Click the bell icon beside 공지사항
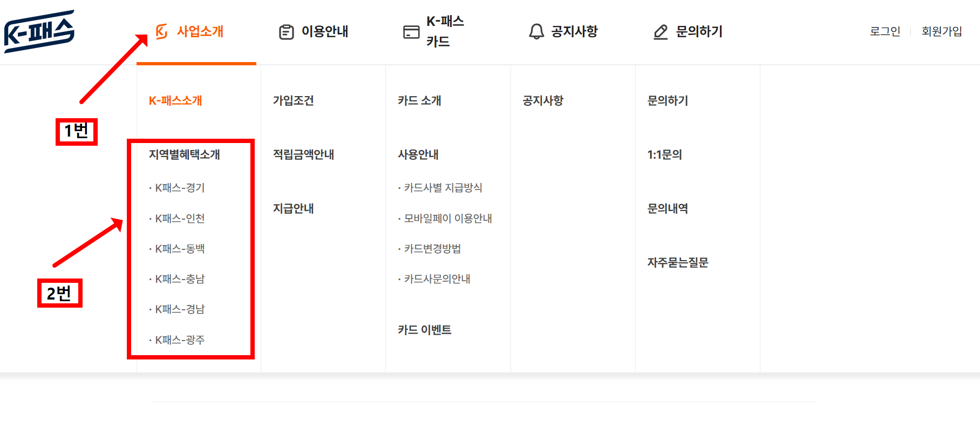 tap(536, 32)
